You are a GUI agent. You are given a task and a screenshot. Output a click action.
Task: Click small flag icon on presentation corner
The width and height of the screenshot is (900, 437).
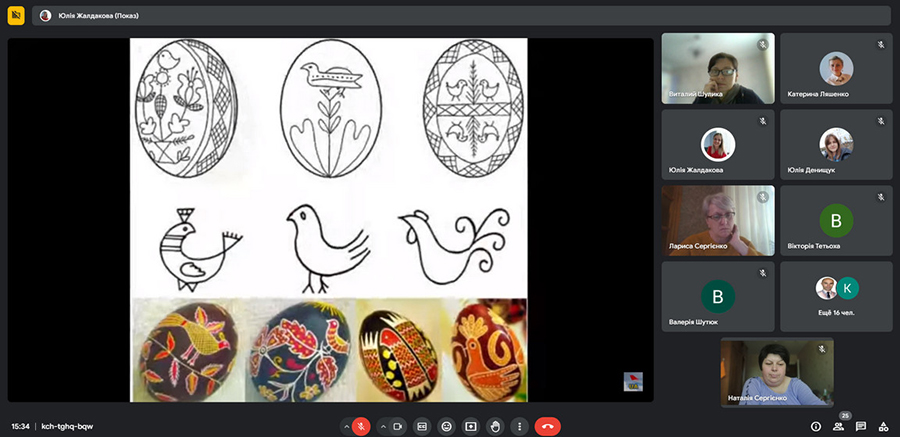633,382
